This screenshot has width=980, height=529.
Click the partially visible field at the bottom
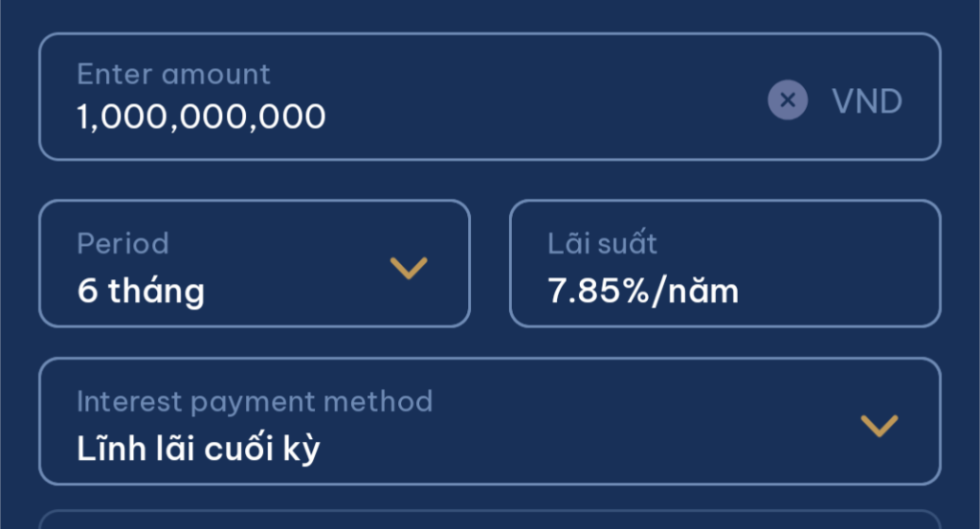[489, 519]
